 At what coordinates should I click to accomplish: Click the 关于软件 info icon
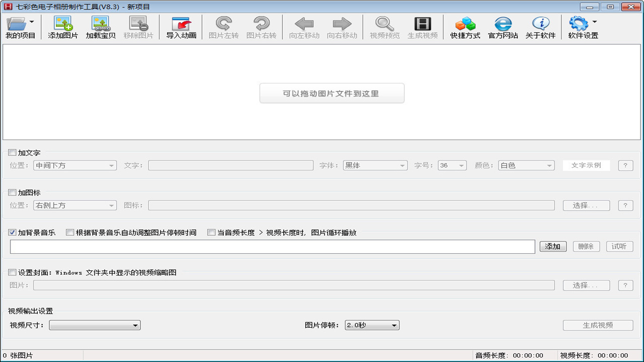click(540, 24)
